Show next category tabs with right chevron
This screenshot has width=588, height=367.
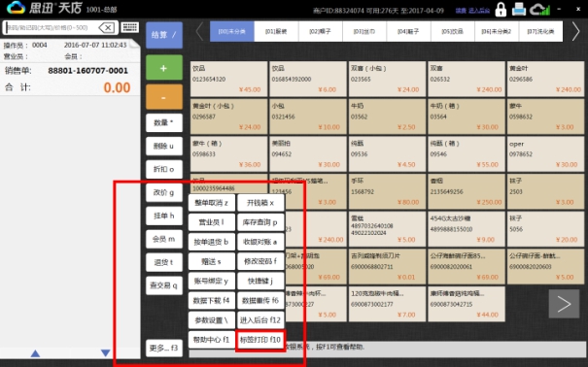[575, 31]
